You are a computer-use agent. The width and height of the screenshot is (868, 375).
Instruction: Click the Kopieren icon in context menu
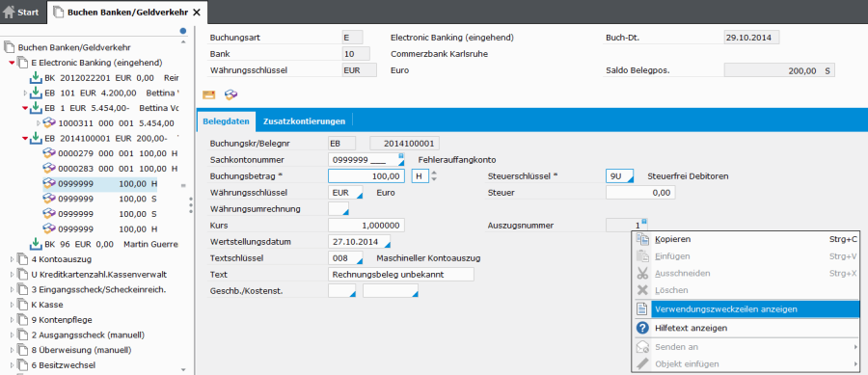point(642,239)
